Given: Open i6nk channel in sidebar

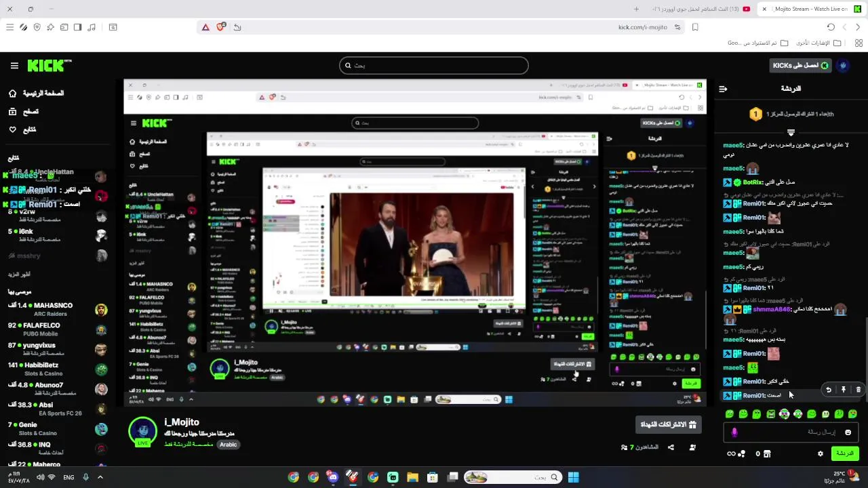Looking at the screenshot, I should pos(57,235).
